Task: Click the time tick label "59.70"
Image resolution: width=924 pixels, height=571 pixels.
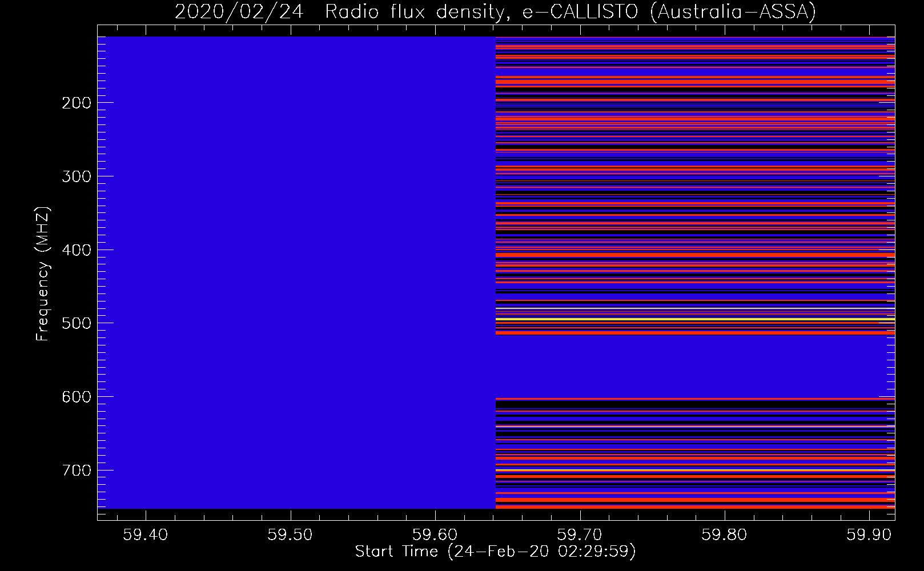Action: 580,535
